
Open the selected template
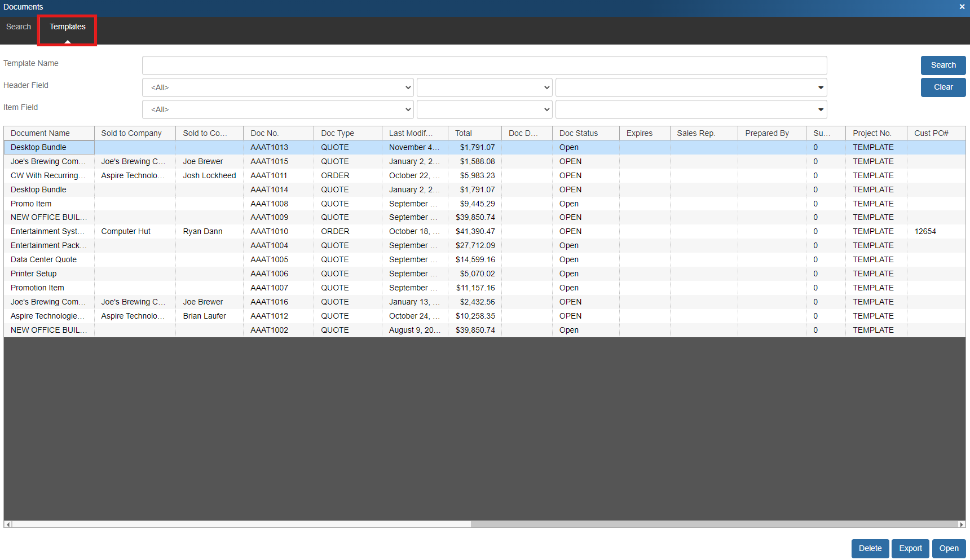pos(949,548)
